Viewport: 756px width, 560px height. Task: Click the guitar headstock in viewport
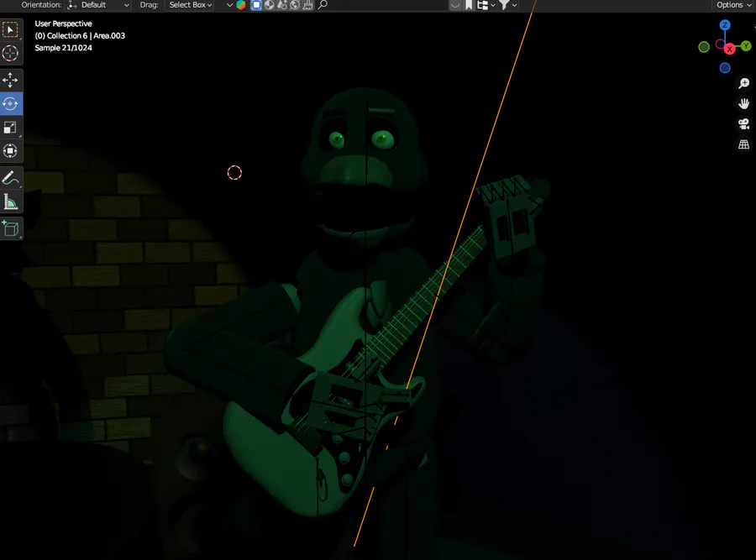(x=512, y=216)
